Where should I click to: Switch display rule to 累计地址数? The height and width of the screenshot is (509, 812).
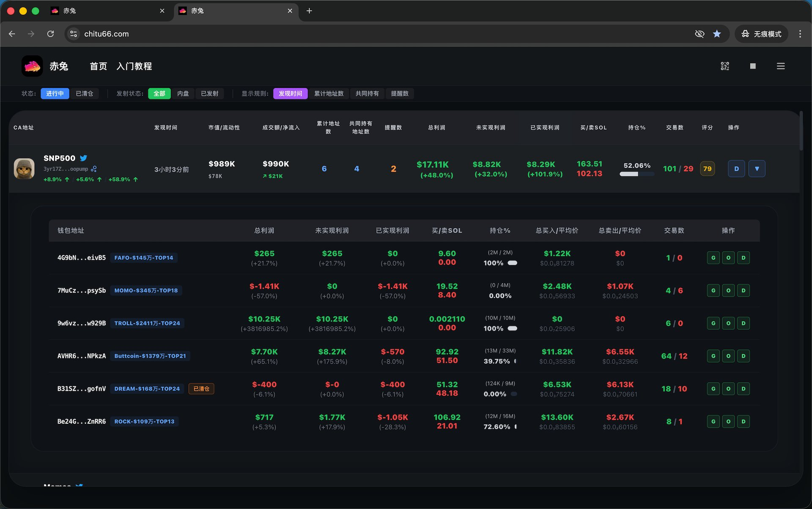329,93
